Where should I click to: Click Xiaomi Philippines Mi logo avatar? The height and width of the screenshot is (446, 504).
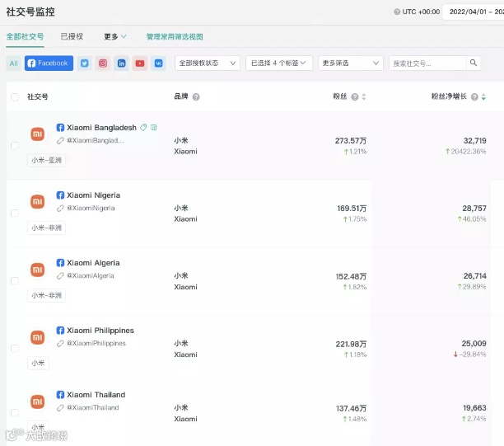38,337
